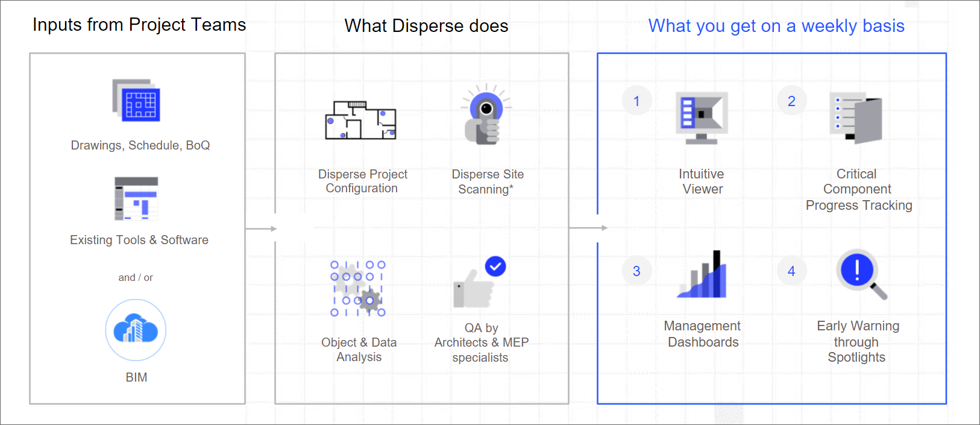
Task: Click the "Disperse Site Scanning*" label
Action: [x=488, y=181]
